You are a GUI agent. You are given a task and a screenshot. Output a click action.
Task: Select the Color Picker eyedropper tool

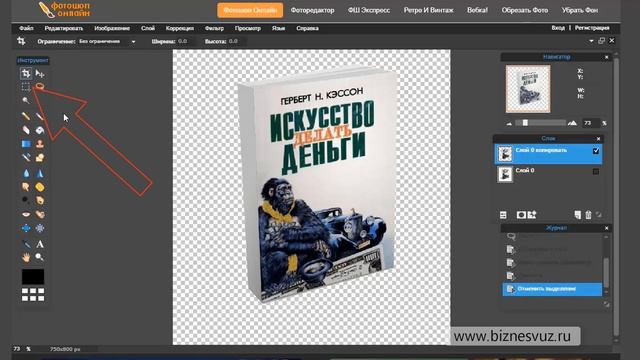click(26, 244)
